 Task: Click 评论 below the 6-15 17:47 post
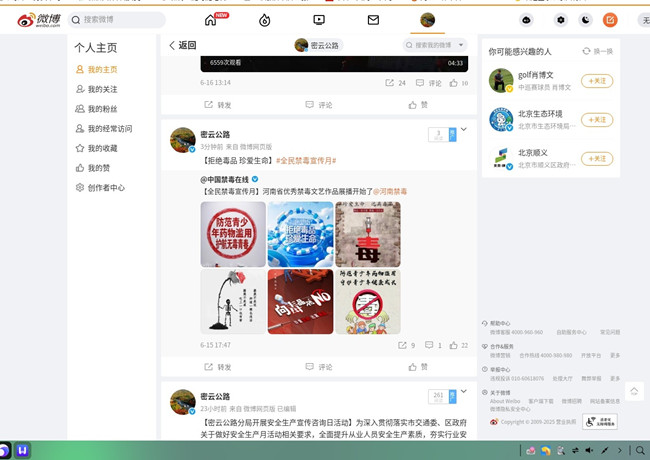[319, 367]
